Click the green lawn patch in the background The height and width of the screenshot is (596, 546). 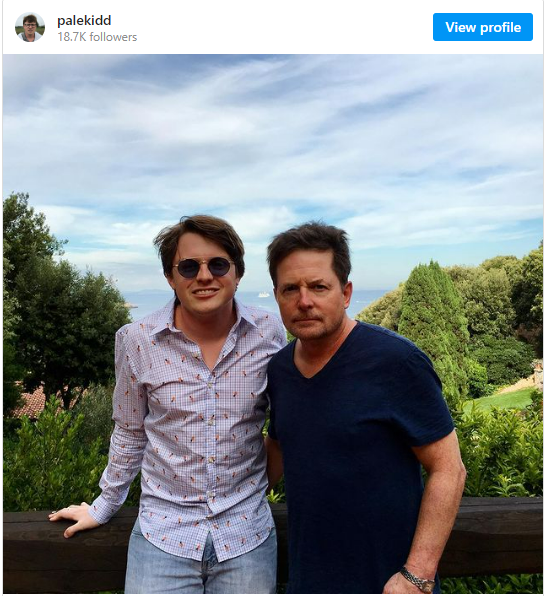(x=504, y=401)
